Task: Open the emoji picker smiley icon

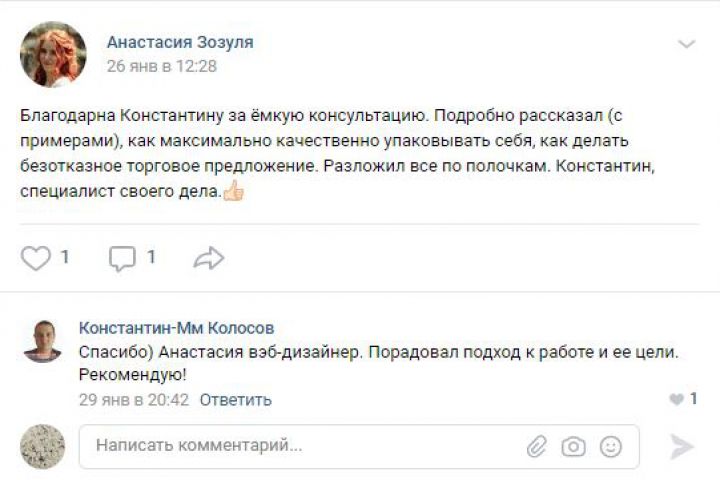Action: 610,447
